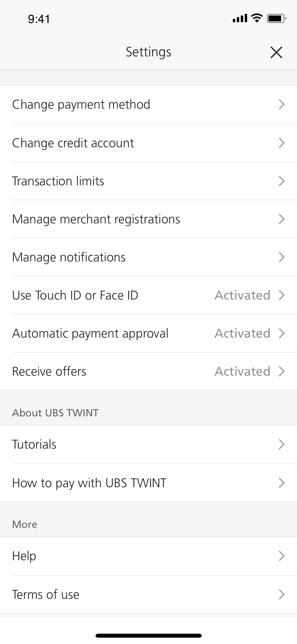Tap the chevron on the Help row

pos(281,556)
